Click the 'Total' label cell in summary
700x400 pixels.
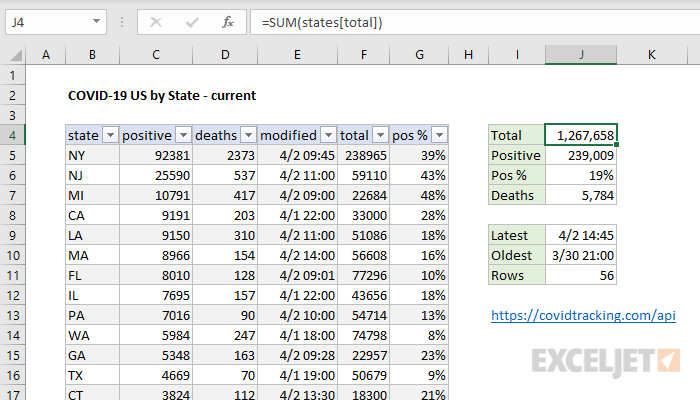tap(517, 135)
